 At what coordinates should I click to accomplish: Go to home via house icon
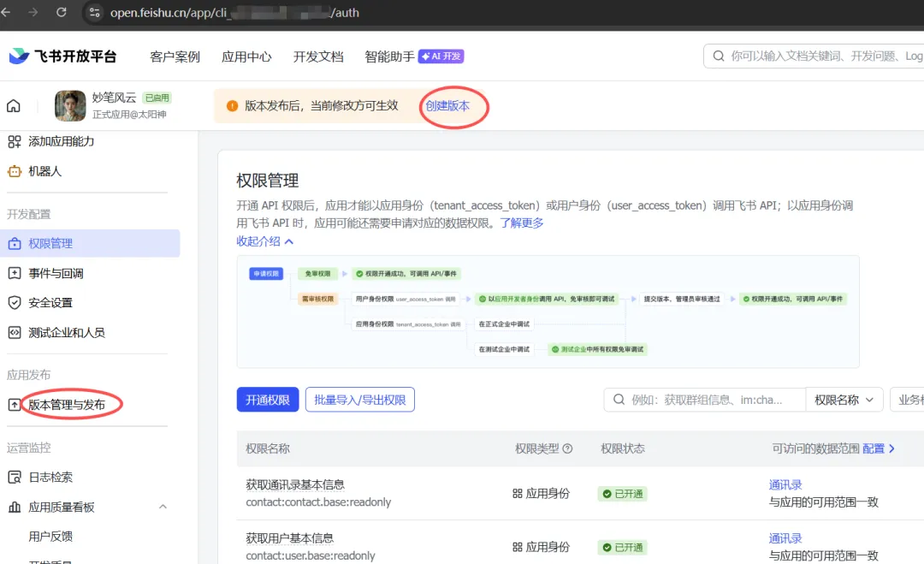(x=13, y=106)
